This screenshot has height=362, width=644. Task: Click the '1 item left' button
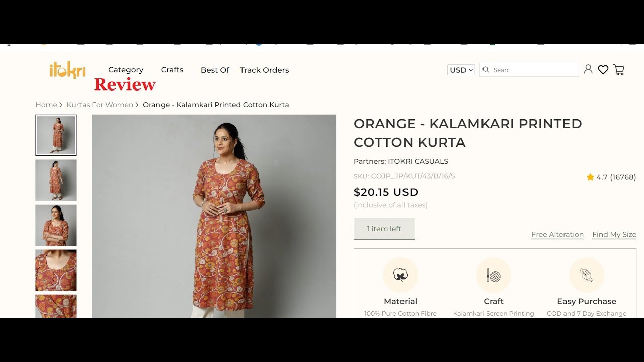384,229
